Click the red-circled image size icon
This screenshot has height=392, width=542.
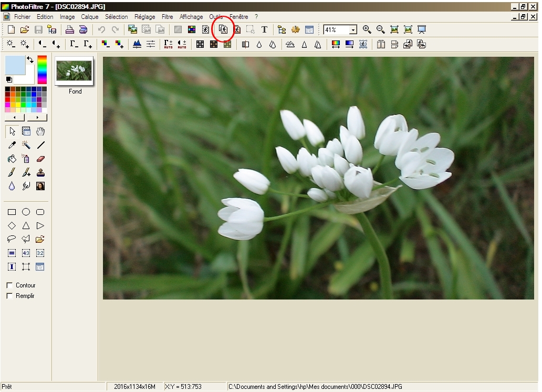click(x=223, y=30)
